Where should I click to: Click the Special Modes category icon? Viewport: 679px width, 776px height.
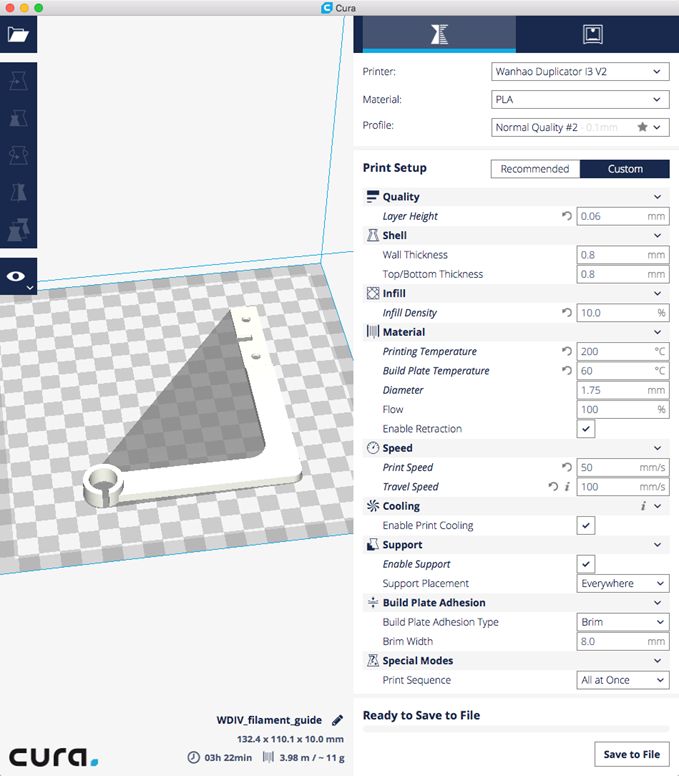pos(373,660)
